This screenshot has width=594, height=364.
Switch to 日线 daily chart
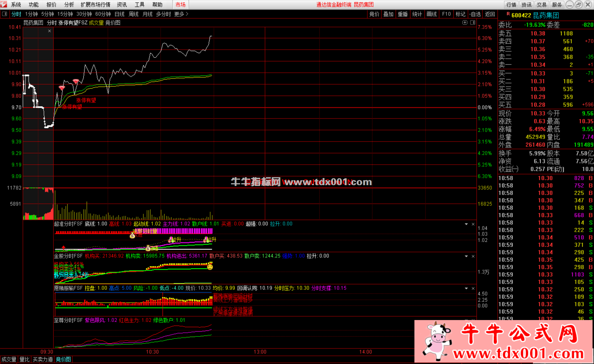[x=120, y=14]
